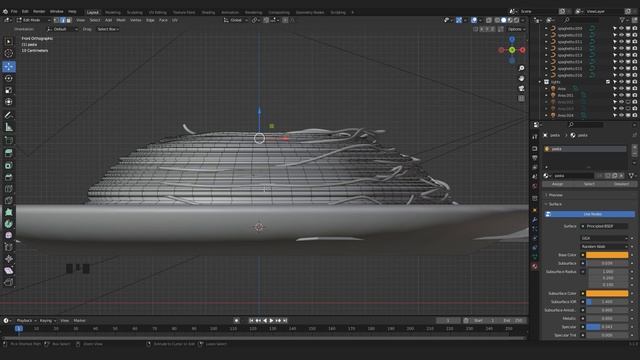Open the Drag Select Box dropdown
Image resolution: width=640 pixels, height=360 pixels.
[108, 29]
